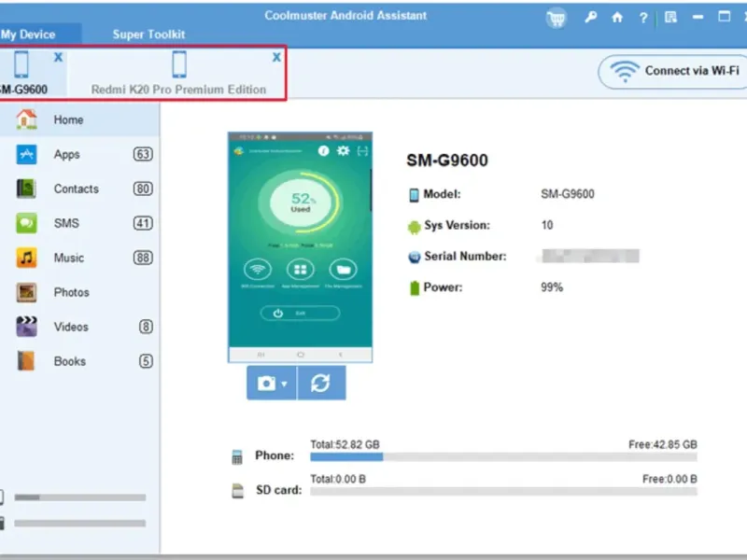747x560 pixels.
Task: Click the Music note icon
Action: pos(26,258)
